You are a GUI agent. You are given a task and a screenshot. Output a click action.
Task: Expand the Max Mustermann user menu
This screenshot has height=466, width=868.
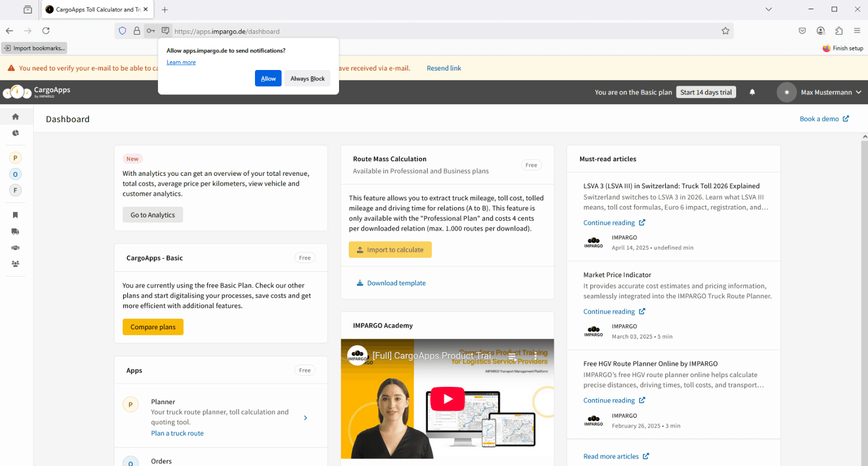click(x=831, y=92)
